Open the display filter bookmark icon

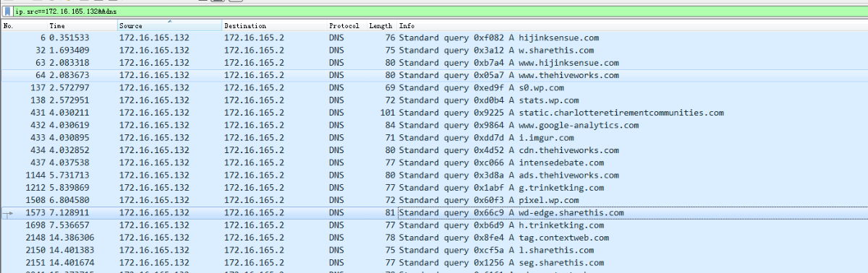pyautogui.click(x=7, y=12)
